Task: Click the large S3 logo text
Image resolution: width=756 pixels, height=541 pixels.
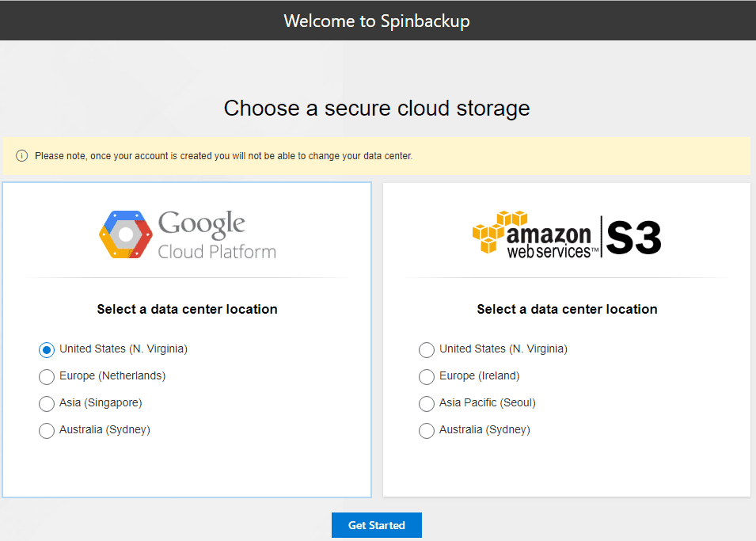Action: point(634,237)
